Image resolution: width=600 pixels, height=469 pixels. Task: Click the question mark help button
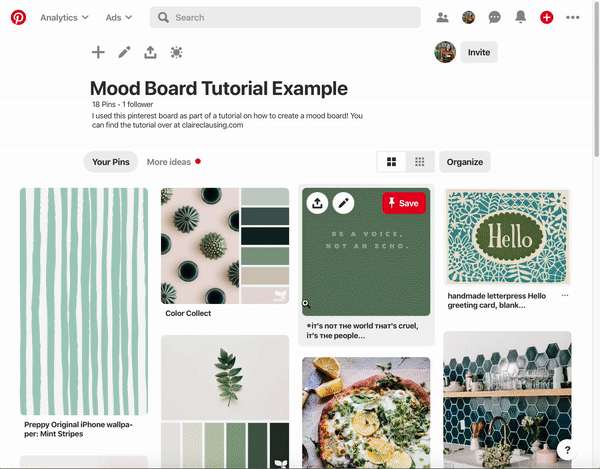(567, 450)
